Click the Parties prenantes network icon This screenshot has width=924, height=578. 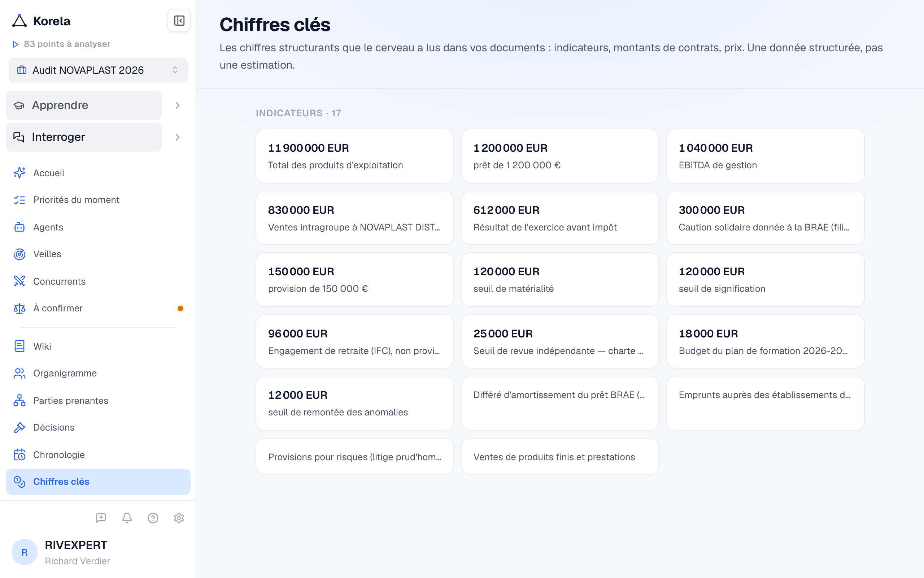pyautogui.click(x=19, y=400)
